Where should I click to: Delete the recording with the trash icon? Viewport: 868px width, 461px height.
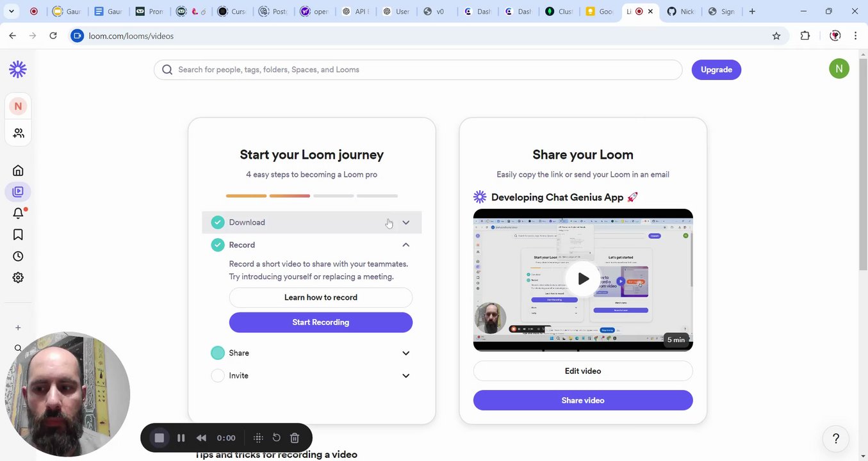coord(295,438)
